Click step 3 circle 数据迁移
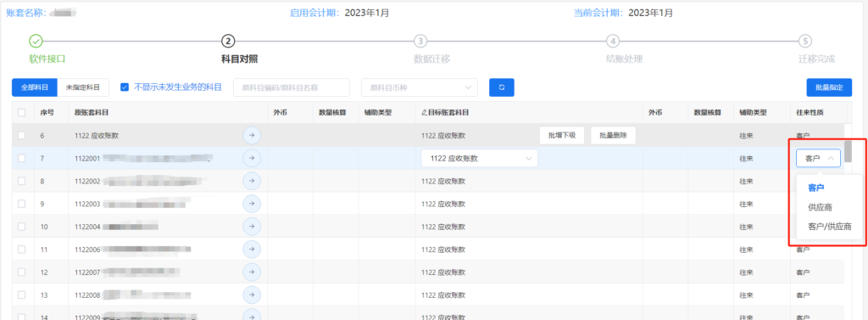Image resolution: width=868 pixels, height=320 pixels. click(420, 41)
